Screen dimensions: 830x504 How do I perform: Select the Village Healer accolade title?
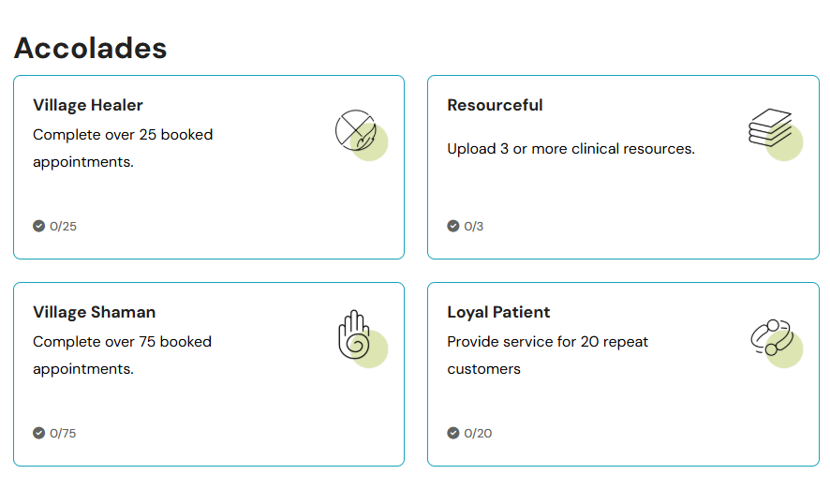[88, 105]
